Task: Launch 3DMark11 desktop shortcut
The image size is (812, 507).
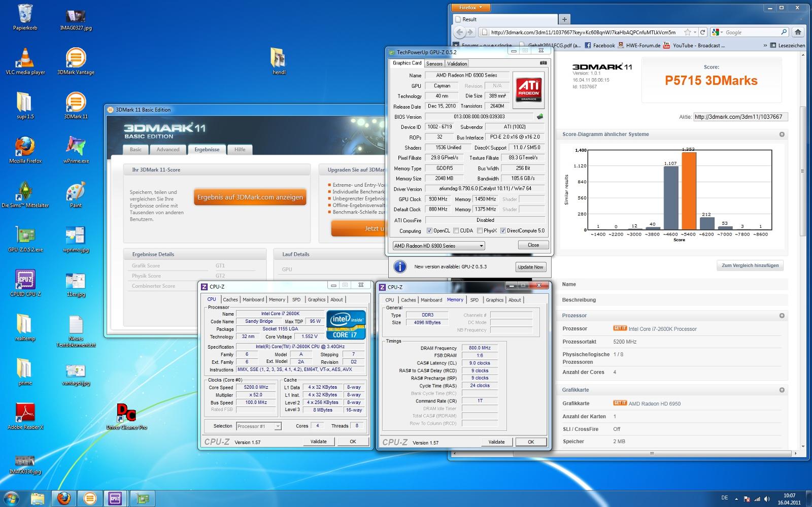Action: (76, 106)
